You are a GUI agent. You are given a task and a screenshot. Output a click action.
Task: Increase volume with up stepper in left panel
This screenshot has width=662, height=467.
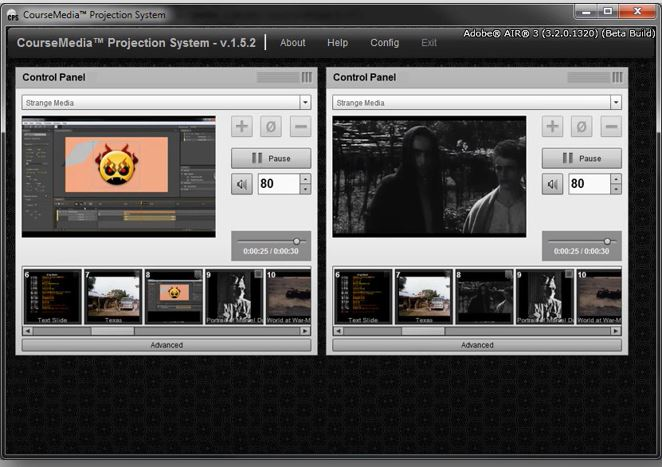305,179
